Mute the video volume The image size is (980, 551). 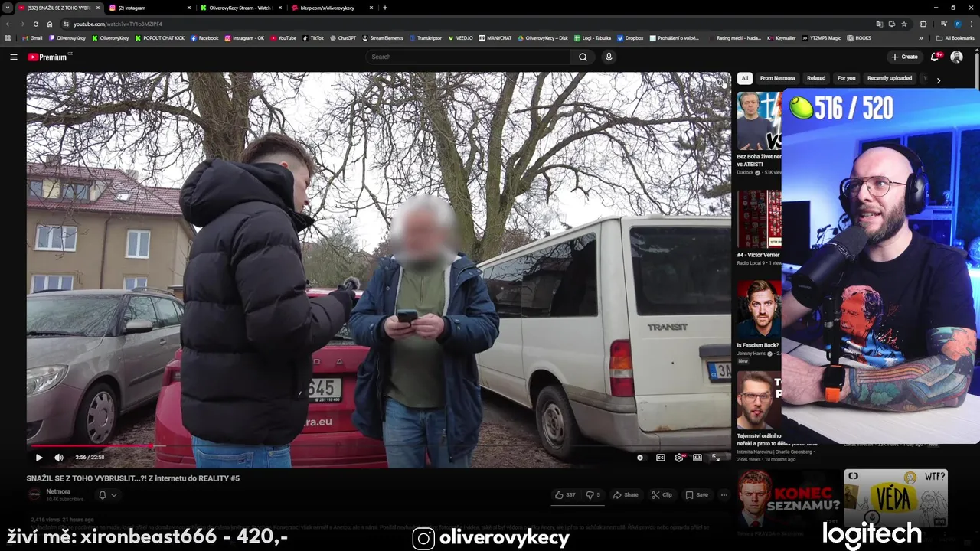click(59, 458)
